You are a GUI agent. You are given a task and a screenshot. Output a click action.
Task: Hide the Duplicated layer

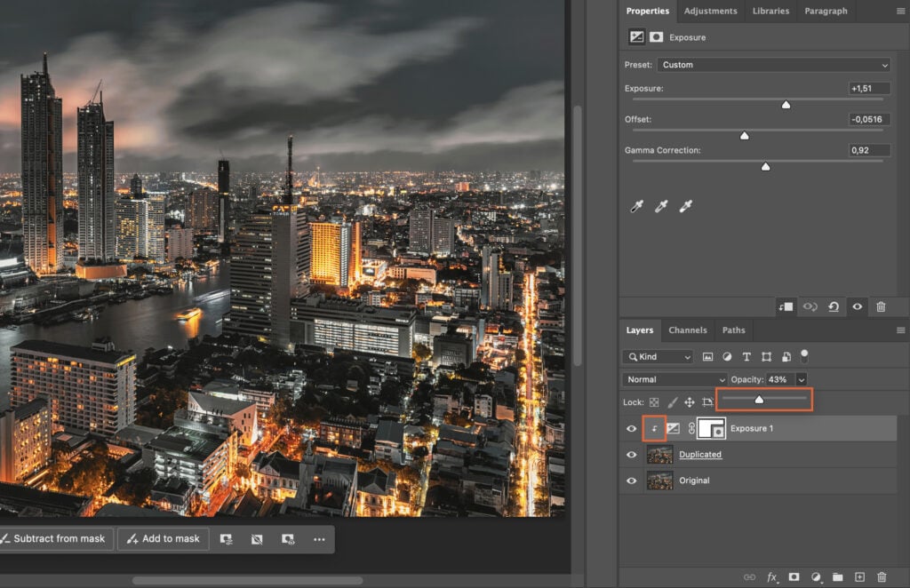tap(631, 455)
